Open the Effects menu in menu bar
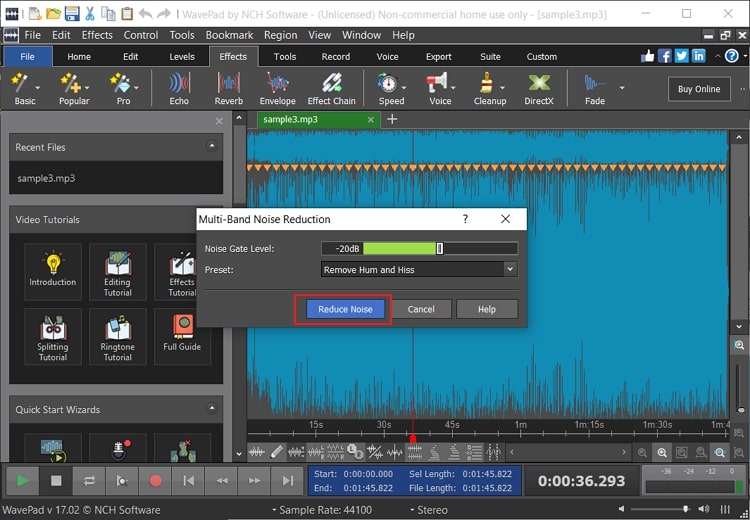 pyautogui.click(x=97, y=35)
